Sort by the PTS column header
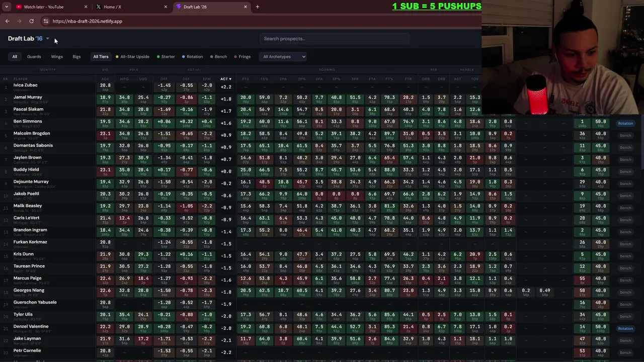 click(x=246, y=79)
